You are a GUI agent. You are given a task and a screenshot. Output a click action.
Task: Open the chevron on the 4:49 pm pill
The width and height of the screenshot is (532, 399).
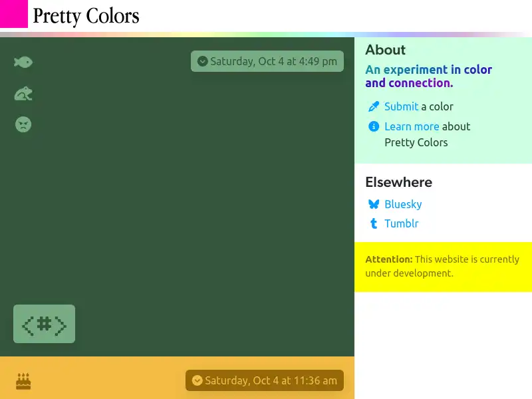[202, 61]
